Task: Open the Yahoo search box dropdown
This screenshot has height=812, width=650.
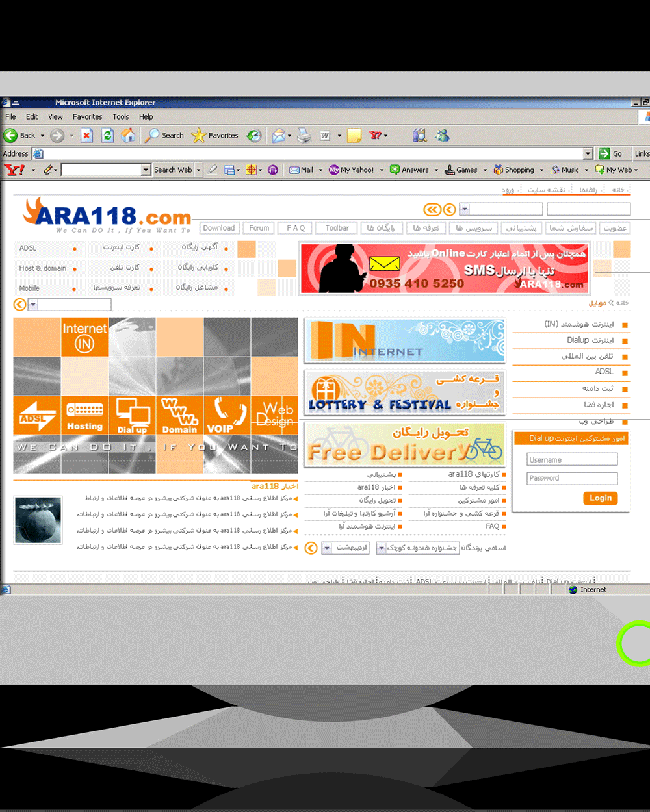Action: click(146, 170)
